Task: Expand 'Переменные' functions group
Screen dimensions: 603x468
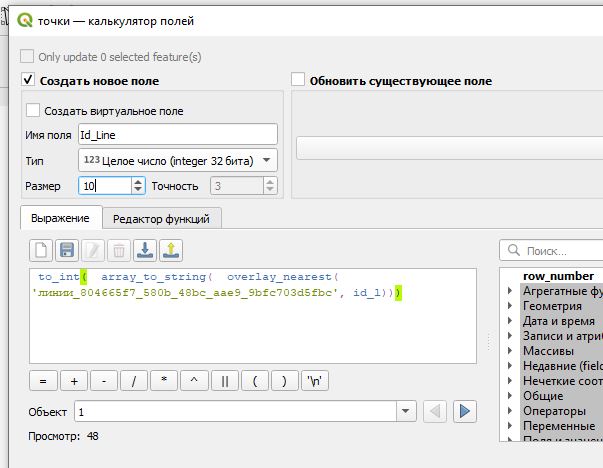Action: (x=510, y=425)
